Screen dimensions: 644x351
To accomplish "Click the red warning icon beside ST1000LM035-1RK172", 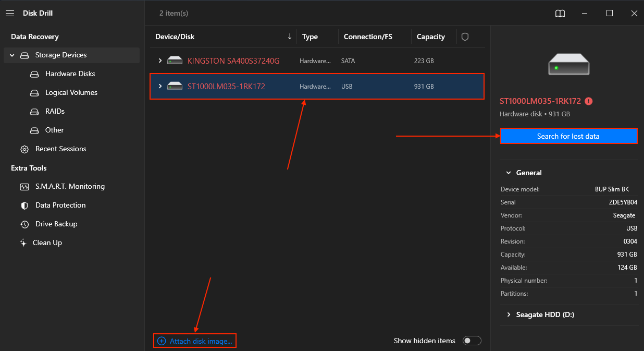I will (589, 101).
